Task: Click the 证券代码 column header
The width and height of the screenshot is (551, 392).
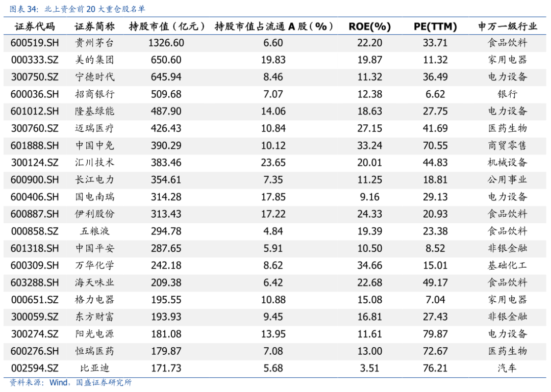Action: tap(35, 27)
